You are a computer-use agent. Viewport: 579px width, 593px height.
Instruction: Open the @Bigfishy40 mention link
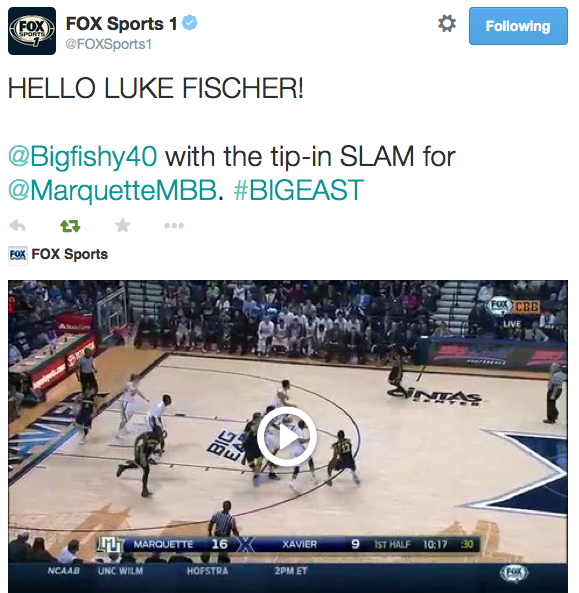82,156
